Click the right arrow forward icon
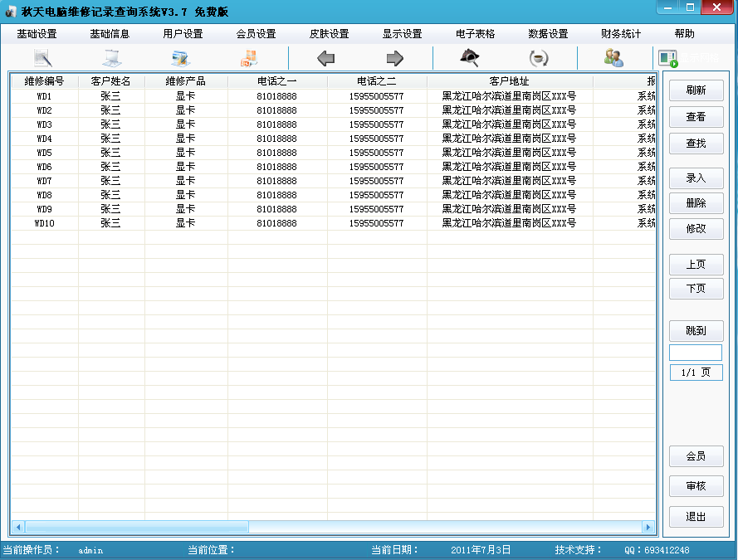The image size is (738, 560). [x=395, y=58]
